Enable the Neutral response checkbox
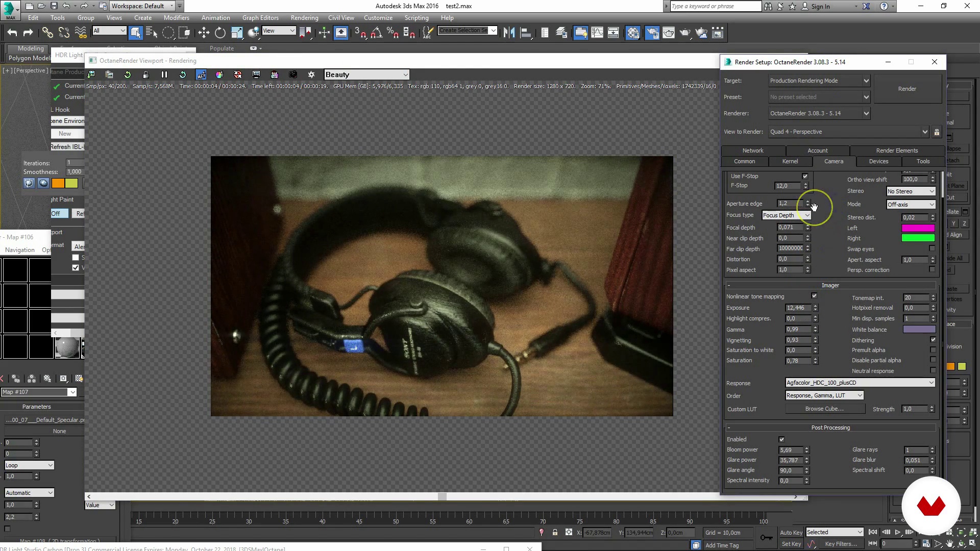This screenshot has height=551, width=980. [x=933, y=370]
